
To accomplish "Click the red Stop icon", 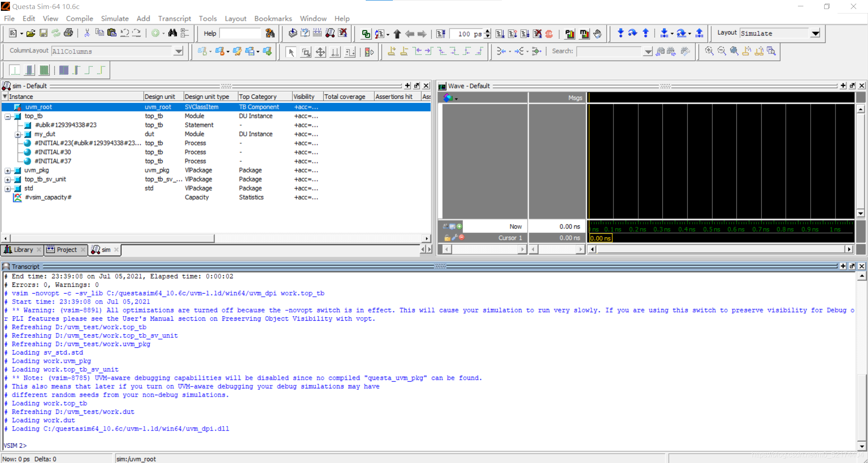I will coord(549,34).
